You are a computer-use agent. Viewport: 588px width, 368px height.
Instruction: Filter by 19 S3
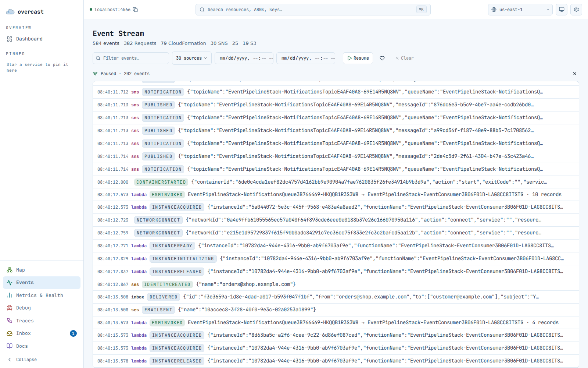tap(249, 43)
